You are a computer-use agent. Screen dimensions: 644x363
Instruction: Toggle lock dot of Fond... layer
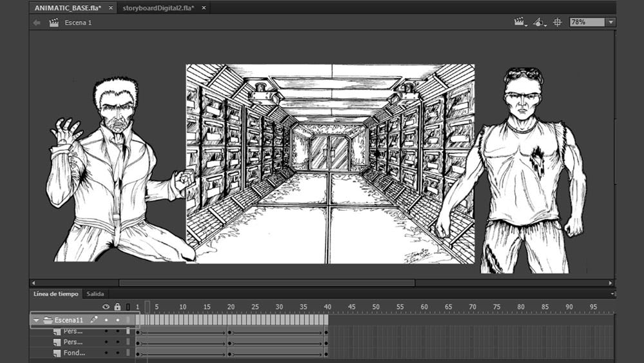(x=117, y=353)
